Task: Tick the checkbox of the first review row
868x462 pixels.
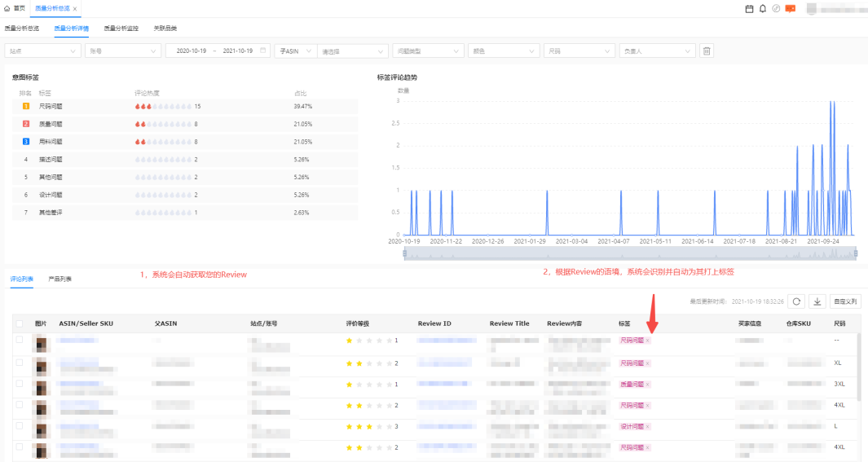Action: click(x=20, y=340)
